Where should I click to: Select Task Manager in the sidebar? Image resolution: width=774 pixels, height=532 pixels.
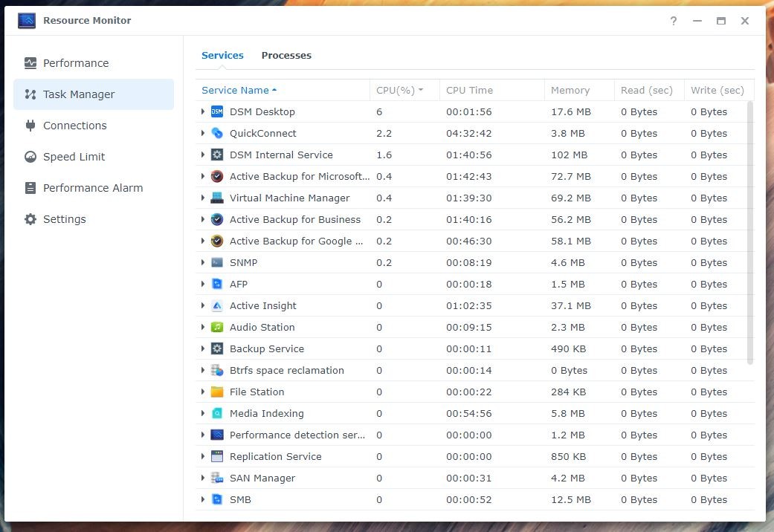(x=94, y=94)
